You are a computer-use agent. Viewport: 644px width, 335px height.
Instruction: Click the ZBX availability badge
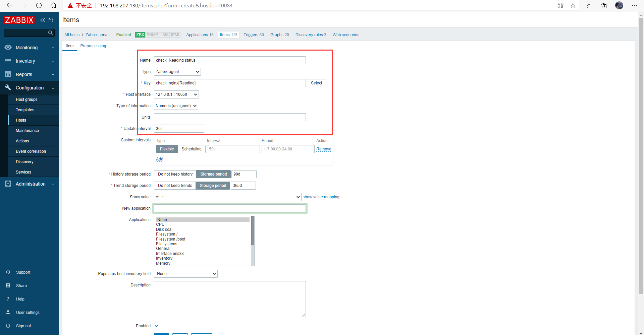click(140, 35)
